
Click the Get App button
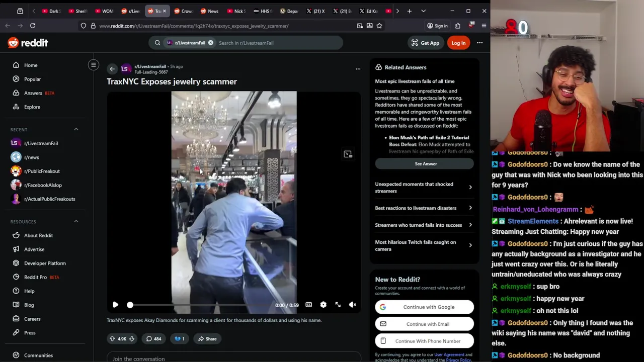pos(425,43)
